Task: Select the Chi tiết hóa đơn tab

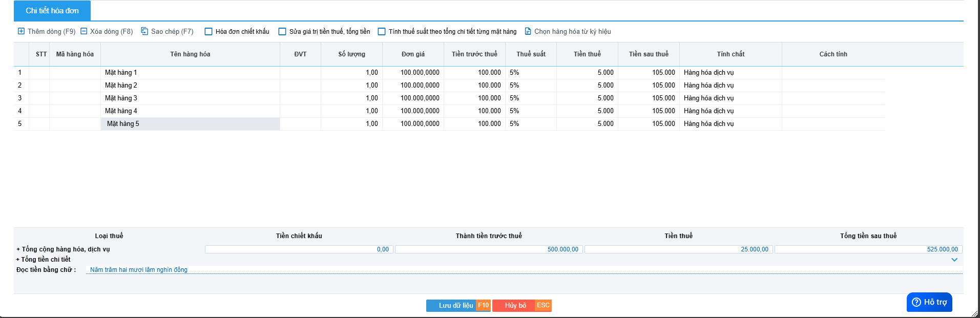Action: click(x=52, y=11)
